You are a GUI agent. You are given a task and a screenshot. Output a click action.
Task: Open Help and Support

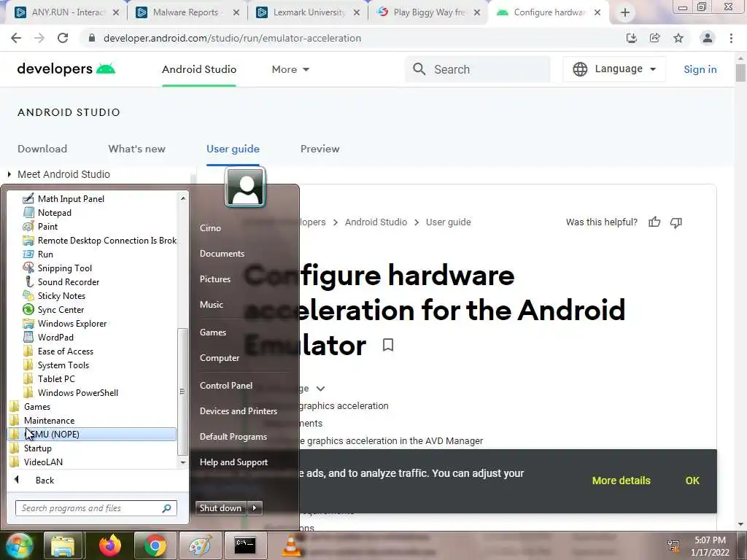[x=233, y=462]
